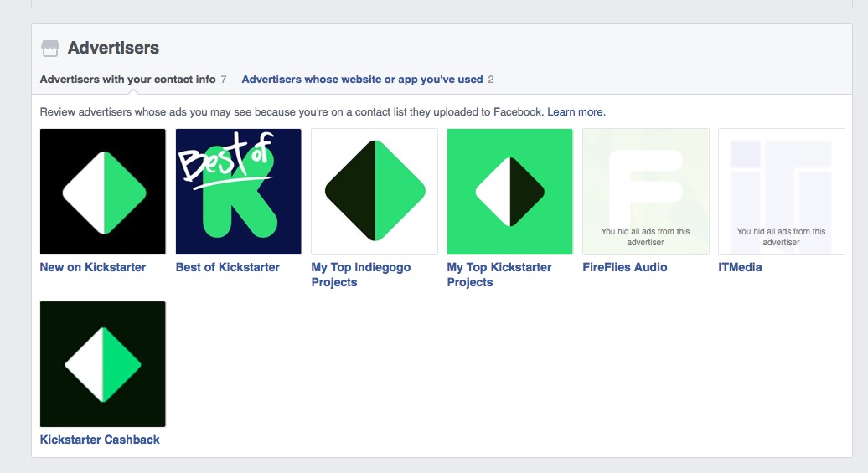Switch to Advertisers whose website or app you've used tab
Image resolution: width=868 pixels, height=473 pixels.
pyautogui.click(x=367, y=79)
